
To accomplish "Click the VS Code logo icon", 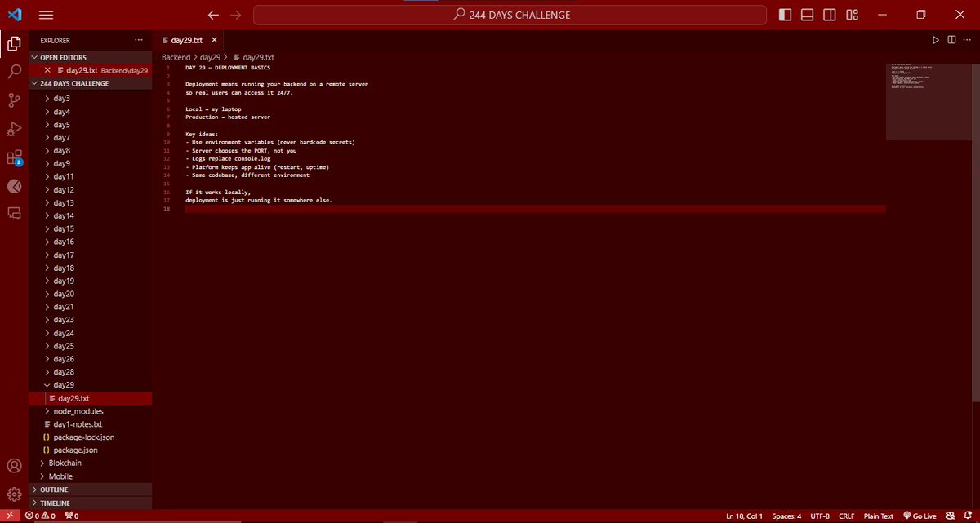I will 14,15.
